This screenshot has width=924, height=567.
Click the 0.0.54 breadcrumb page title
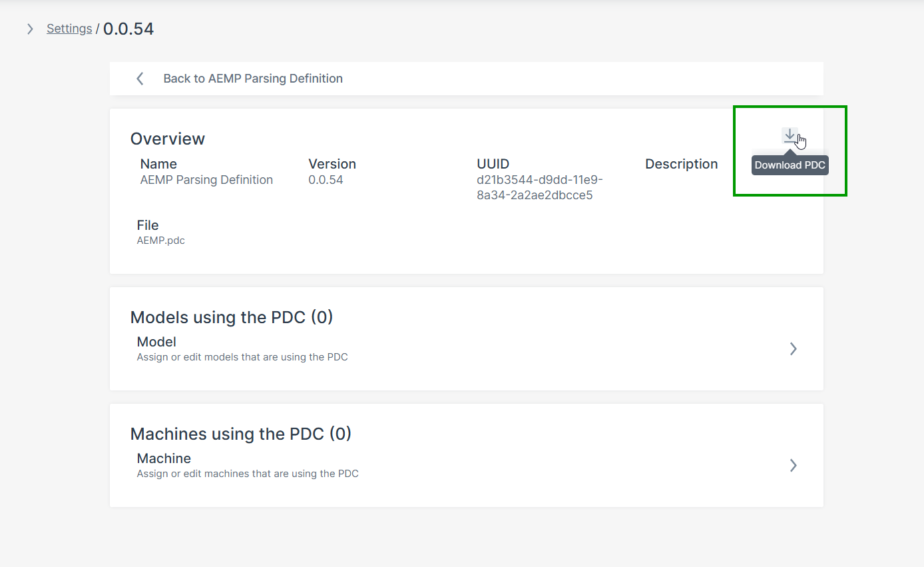(x=128, y=29)
